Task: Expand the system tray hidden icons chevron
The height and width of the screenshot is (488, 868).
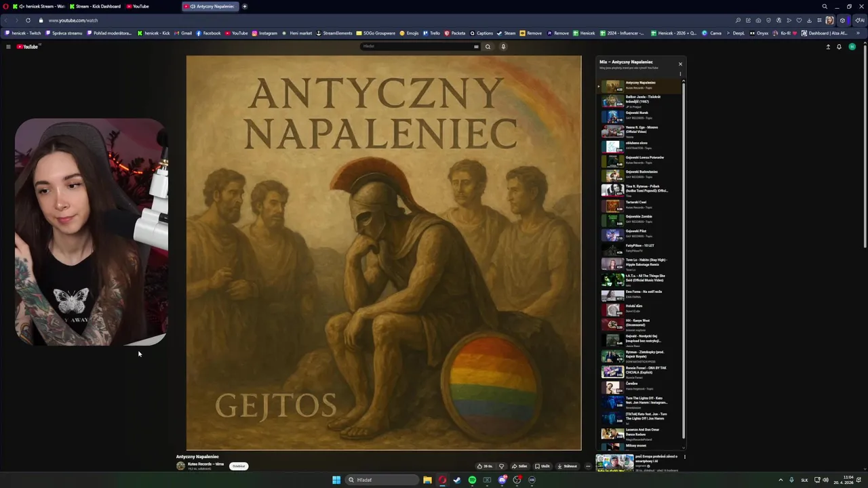Action: point(781,480)
